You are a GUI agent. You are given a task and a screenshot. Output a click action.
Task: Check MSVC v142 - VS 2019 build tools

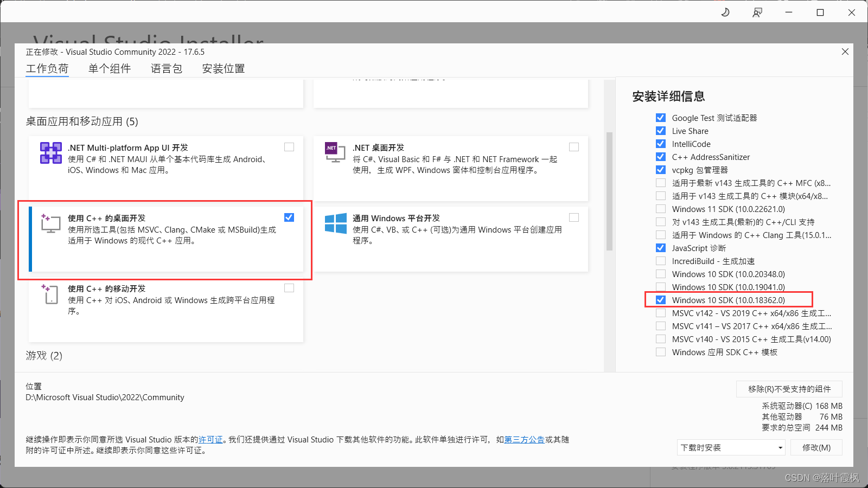click(661, 313)
